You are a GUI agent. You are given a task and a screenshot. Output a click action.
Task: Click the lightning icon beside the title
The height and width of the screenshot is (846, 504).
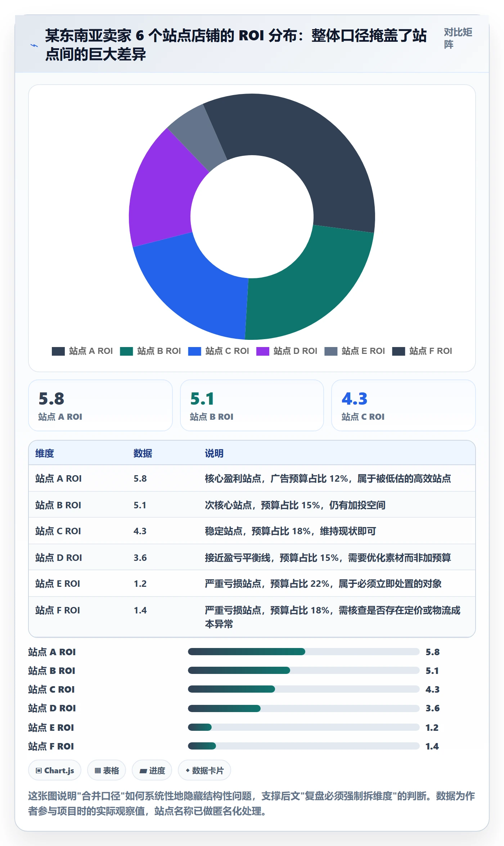pyautogui.click(x=34, y=45)
